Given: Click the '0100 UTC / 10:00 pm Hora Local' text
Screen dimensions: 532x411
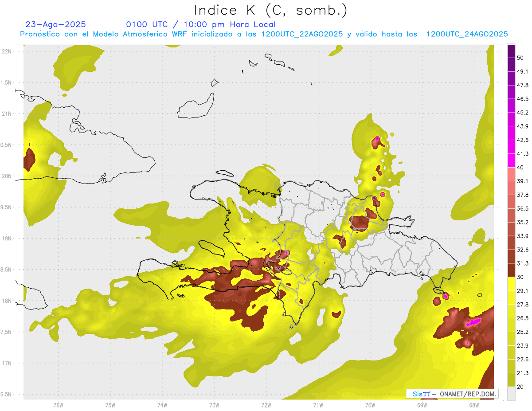Looking at the screenshot, I should tap(200, 24).
